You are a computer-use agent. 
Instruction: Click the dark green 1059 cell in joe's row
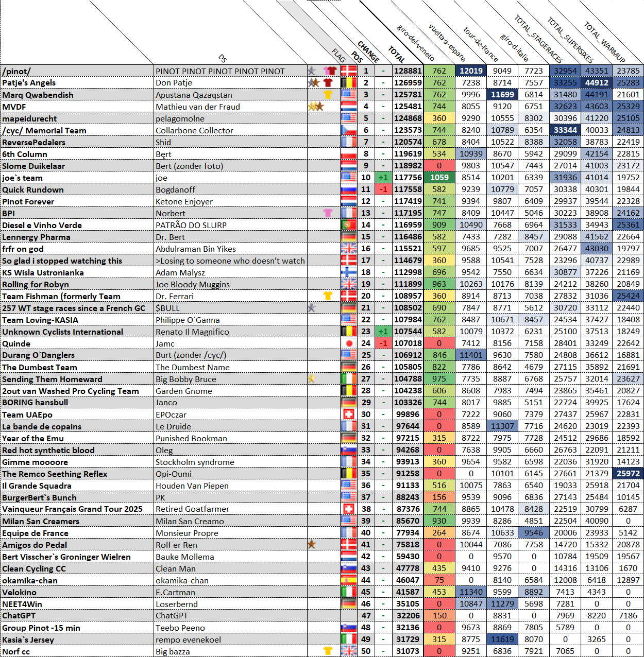coord(439,178)
